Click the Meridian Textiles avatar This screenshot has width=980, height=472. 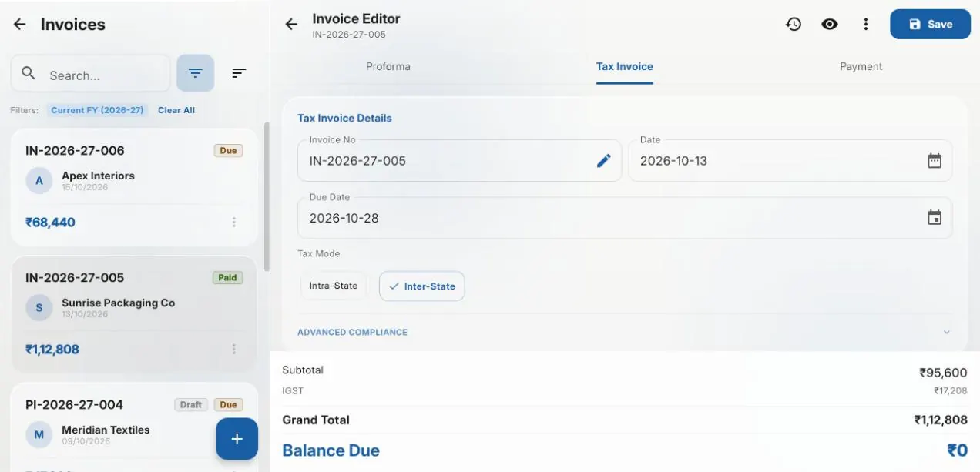click(x=39, y=435)
